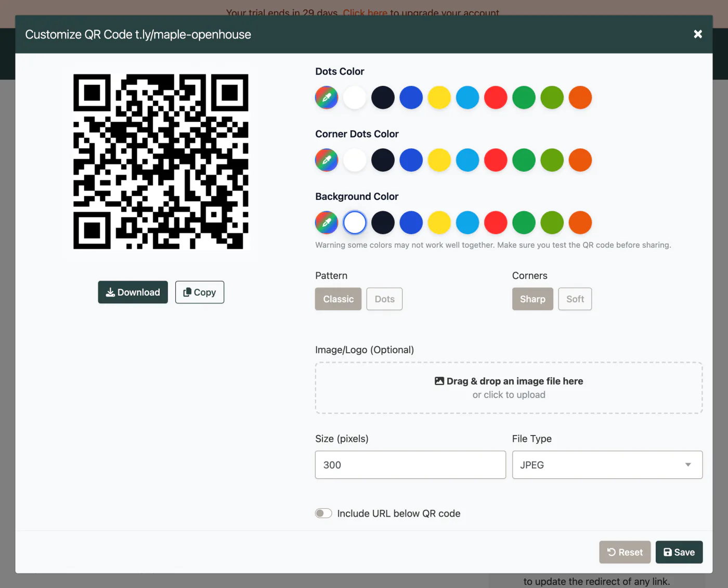
Task: Select the black Background Color swatch
Action: click(383, 222)
